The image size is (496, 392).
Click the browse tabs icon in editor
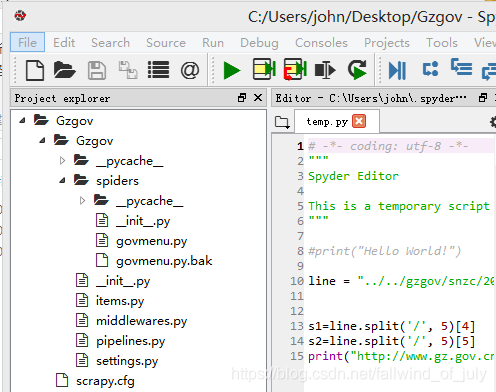coord(282,122)
